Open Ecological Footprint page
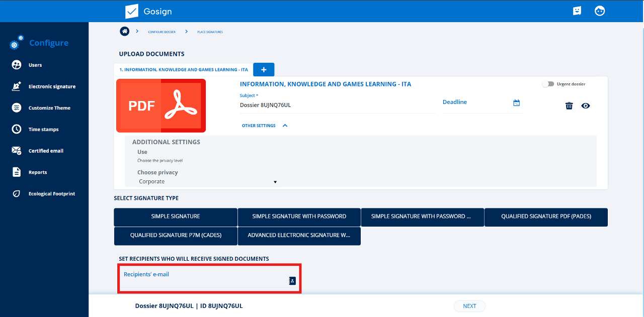This screenshot has width=644, height=317. [x=51, y=193]
